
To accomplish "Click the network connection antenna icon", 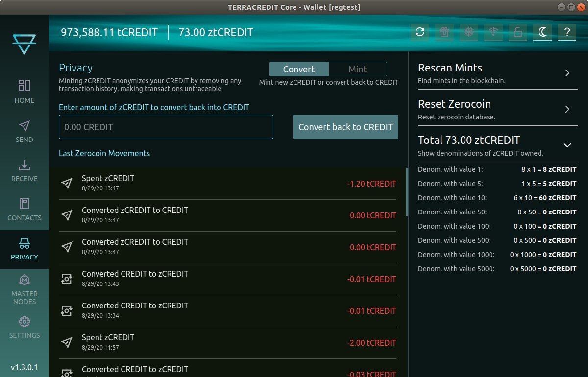I will click(x=493, y=32).
